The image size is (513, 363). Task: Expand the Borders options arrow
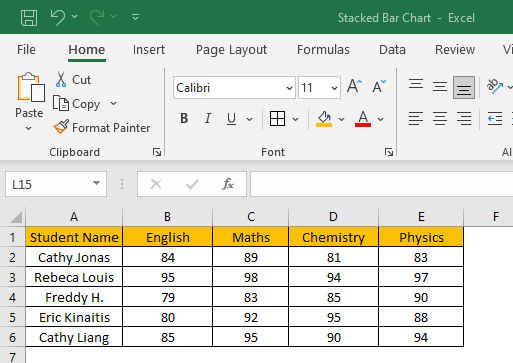(296, 119)
